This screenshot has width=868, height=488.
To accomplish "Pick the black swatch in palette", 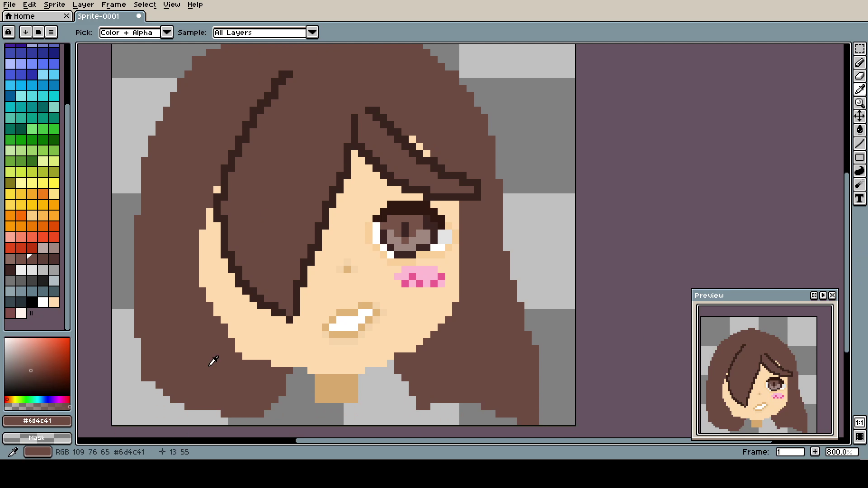I will (x=32, y=302).
